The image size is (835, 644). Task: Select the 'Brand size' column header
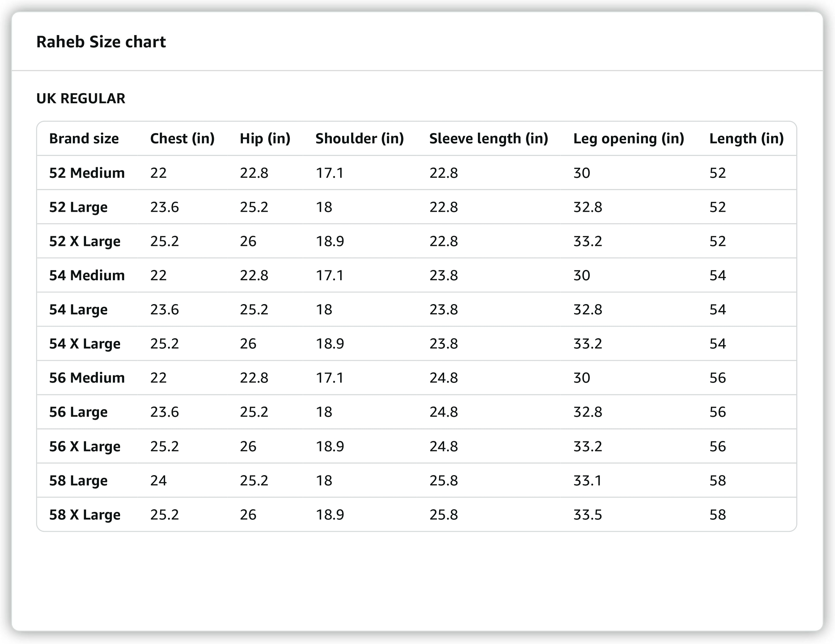coord(84,138)
